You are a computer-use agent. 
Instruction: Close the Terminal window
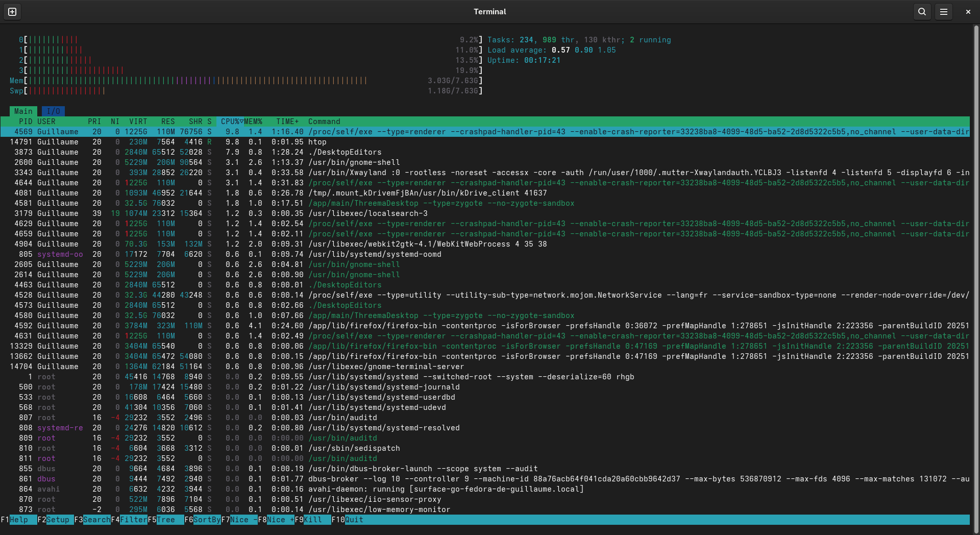coord(968,12)
